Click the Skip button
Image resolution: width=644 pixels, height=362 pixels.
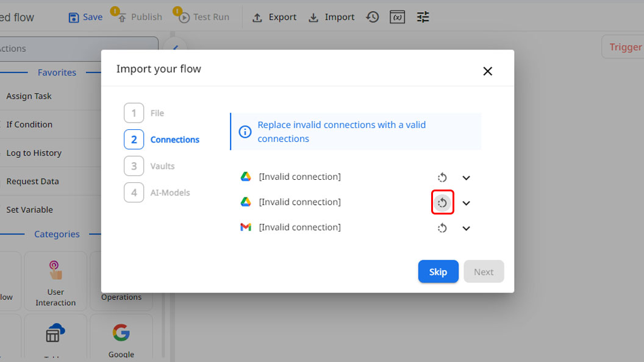coord(438,272)
